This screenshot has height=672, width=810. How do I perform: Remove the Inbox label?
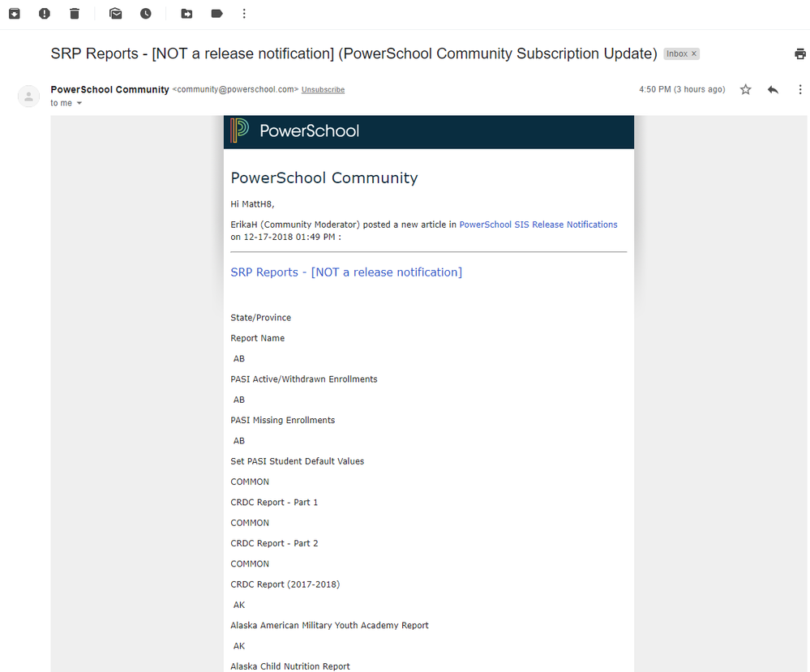tap(694, 54)
